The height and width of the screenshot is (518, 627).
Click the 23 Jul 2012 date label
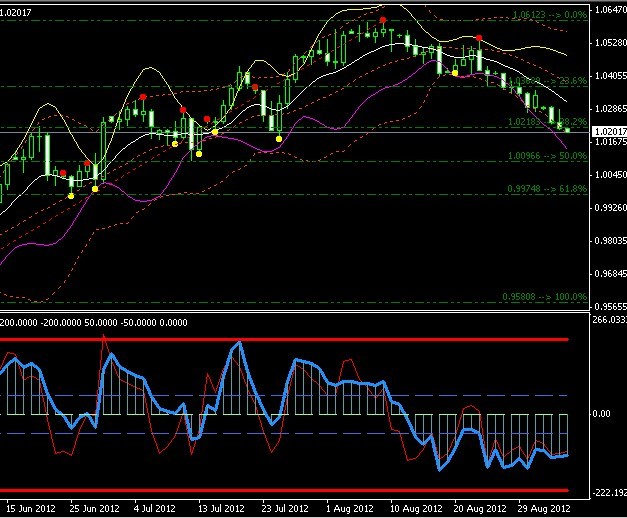pyautogui.click(x=285, y=509)
